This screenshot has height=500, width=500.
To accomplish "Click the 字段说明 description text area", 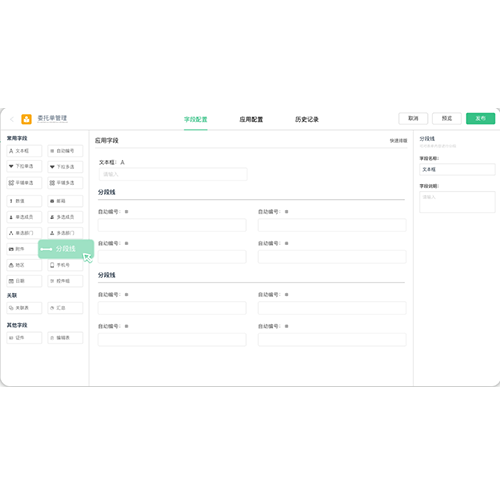I will 457,202.
